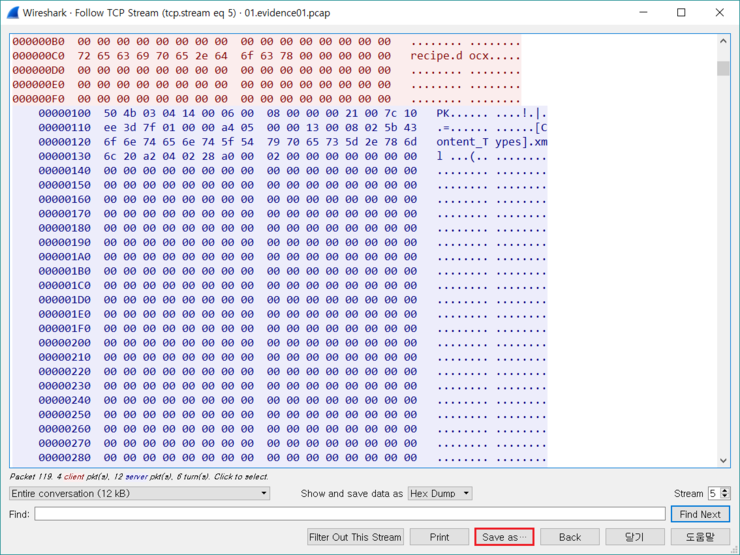Select the hex row at offset 000000E0
The height and width of the screenshot is (555, 740).
266,84
